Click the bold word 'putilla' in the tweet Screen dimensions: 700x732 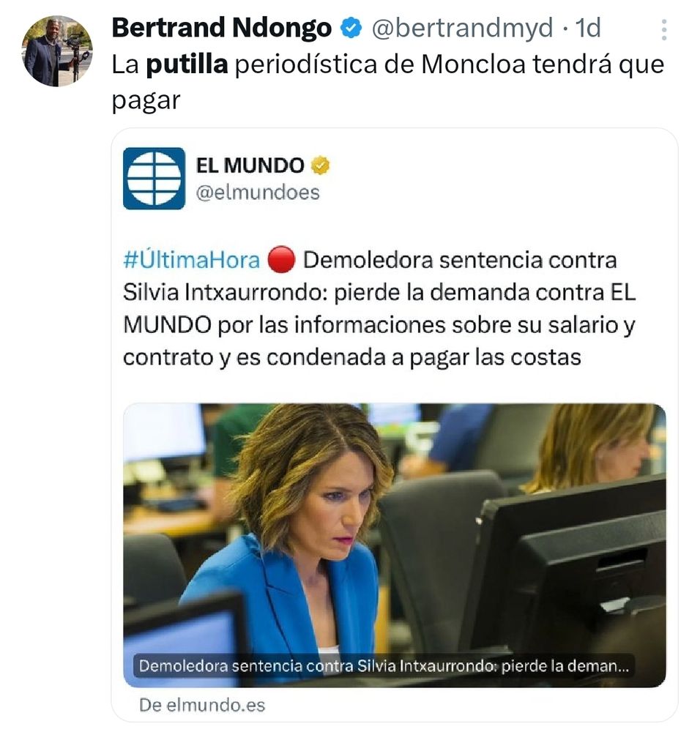(x=187, y=64)
